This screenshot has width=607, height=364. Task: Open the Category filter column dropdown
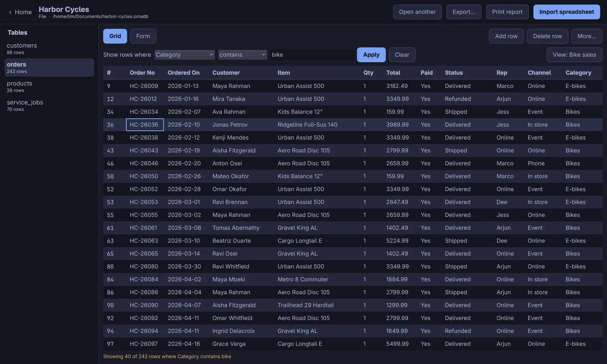185,55
